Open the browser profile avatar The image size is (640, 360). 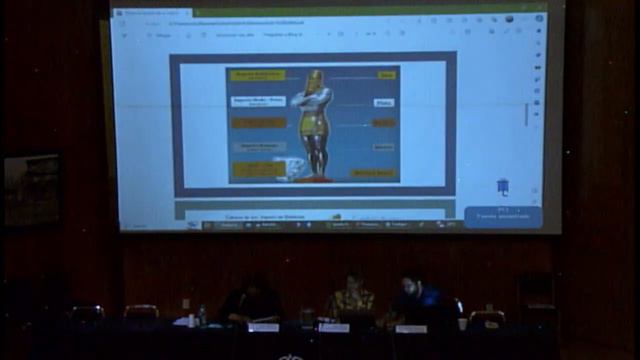click(x=509, y=19)
